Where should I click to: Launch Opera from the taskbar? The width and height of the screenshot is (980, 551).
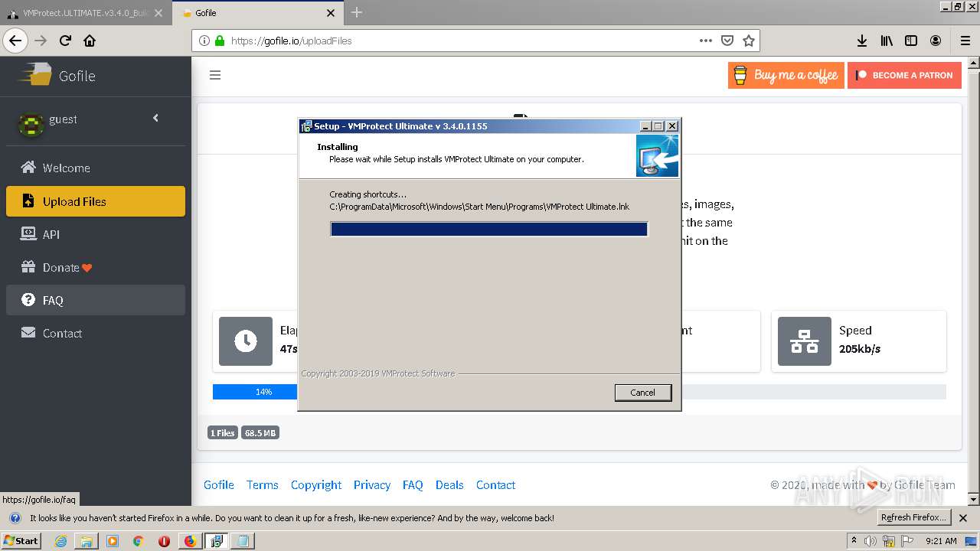[x=164, y=541]
